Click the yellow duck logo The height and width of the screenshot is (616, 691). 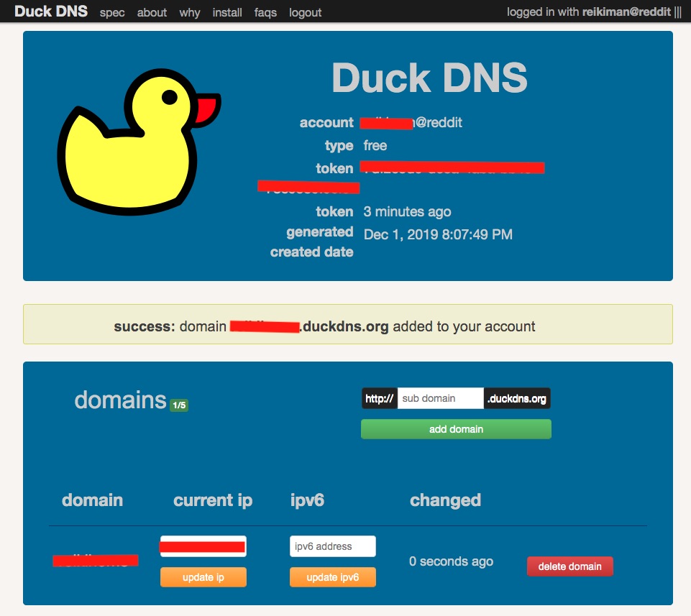pyautogui.click(x=139, y=142)
